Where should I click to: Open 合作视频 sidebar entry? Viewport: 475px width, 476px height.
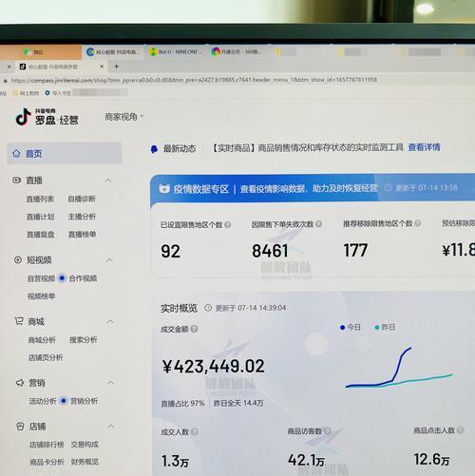83,278
